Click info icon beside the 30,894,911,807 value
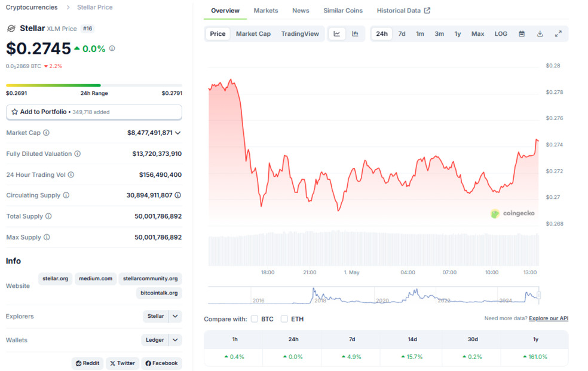Viewport: 588px width, 371px height. click(177, 195)
